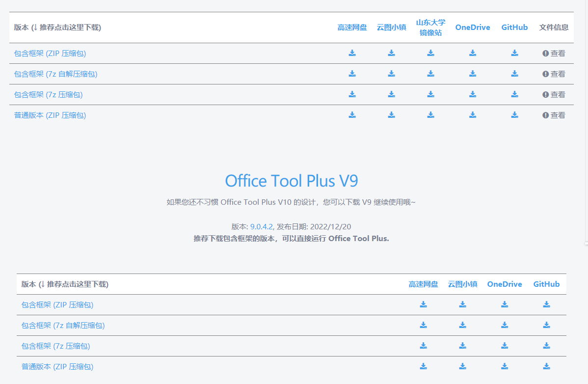Download V9 7z 自解压缩包 from OneDrive
The height and width of the screenshot is (384, 588).
[x=505, y=325]
